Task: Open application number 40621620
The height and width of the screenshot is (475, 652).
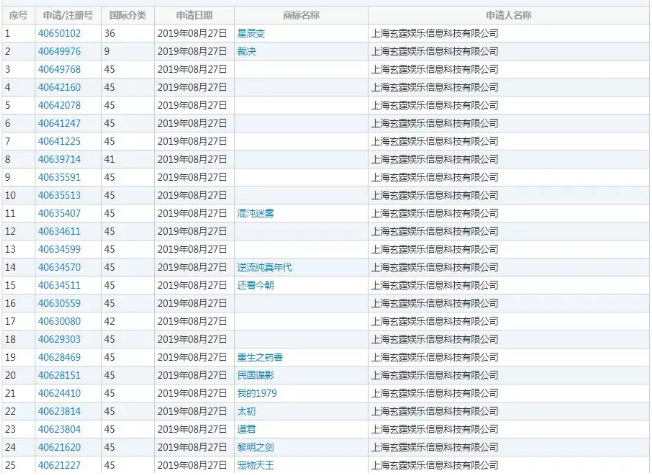Action: pyautogui.click(x=59, y=447)
